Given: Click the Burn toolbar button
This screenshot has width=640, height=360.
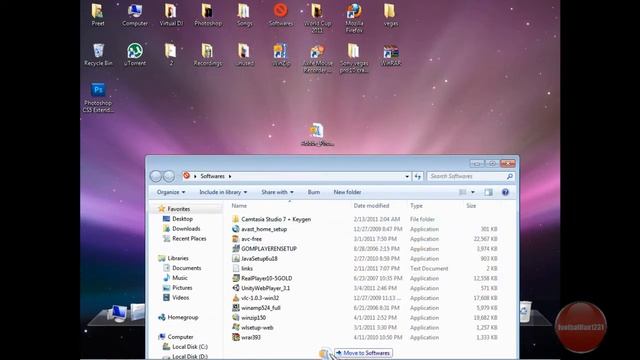Looking at the screenshot, I should click(314, 192).
